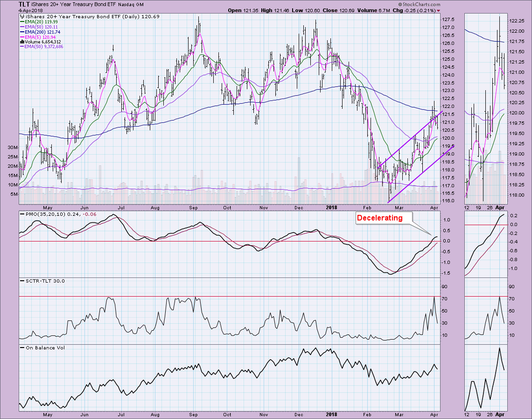Click the TLT ticker symbol in the header
The height and width of the screenshot is (419, 532).
click(x=24, y=4)
